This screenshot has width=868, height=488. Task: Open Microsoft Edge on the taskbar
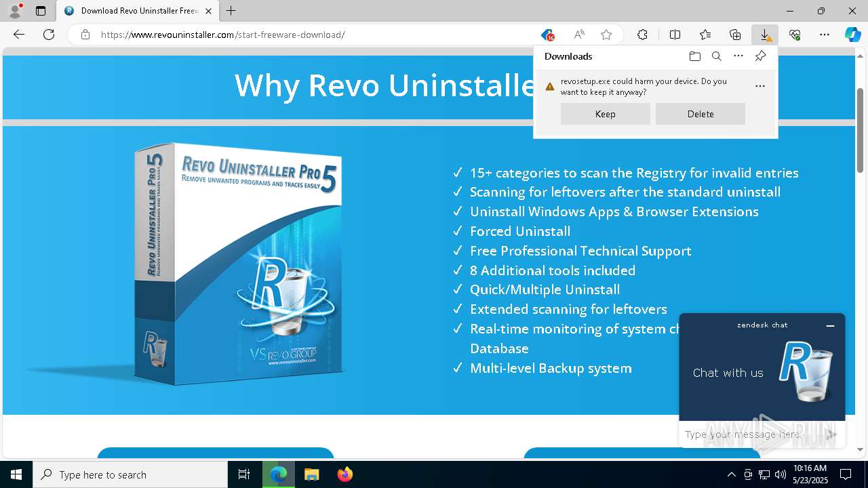coord(279,474)
